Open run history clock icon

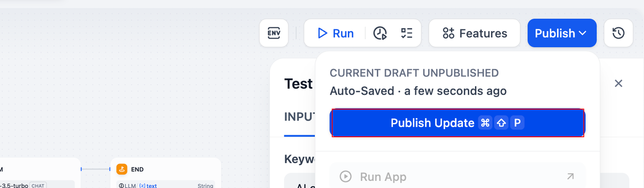pyautogui.click(x=380, y=33)
